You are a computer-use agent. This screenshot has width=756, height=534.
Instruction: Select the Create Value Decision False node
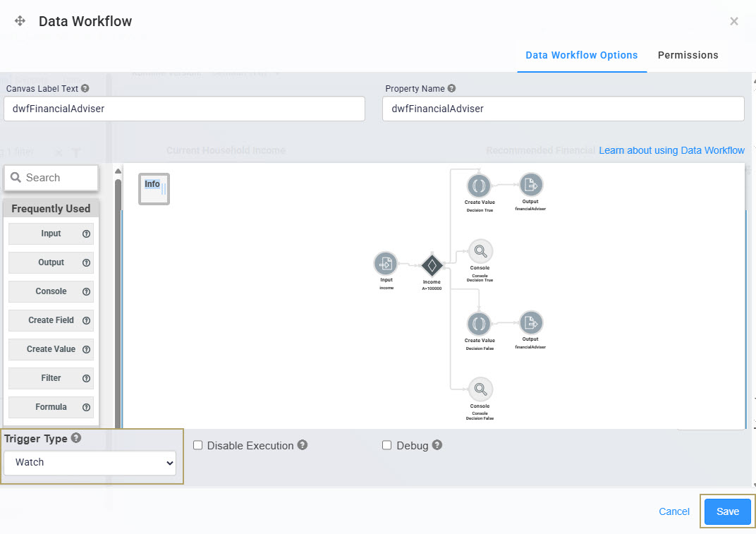tap(479, 323)
